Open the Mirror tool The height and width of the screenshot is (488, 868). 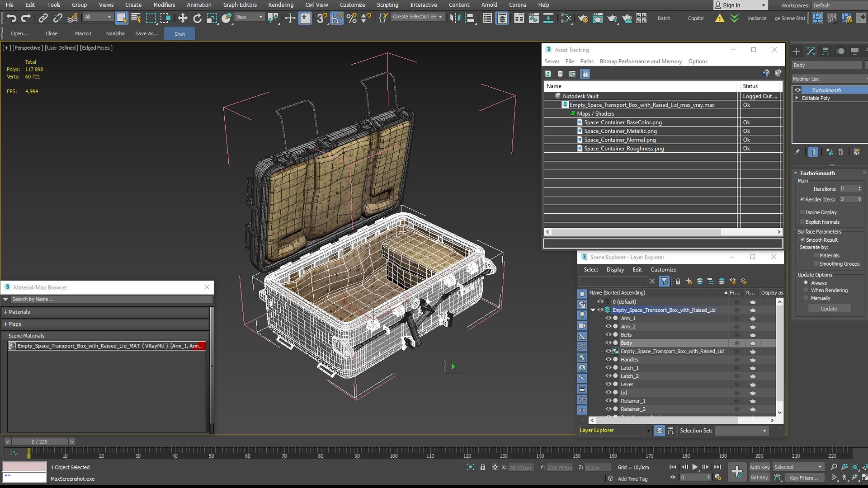[x=455, y=18]
